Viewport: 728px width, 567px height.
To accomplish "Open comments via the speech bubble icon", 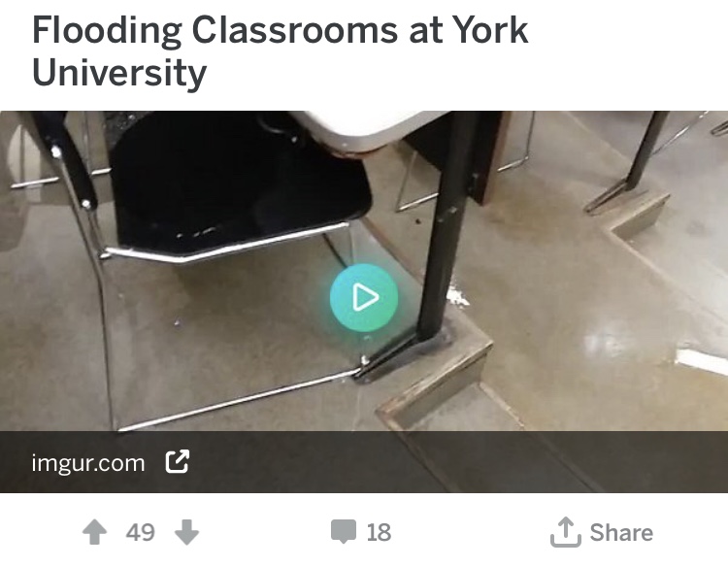I will click(344, 532).
